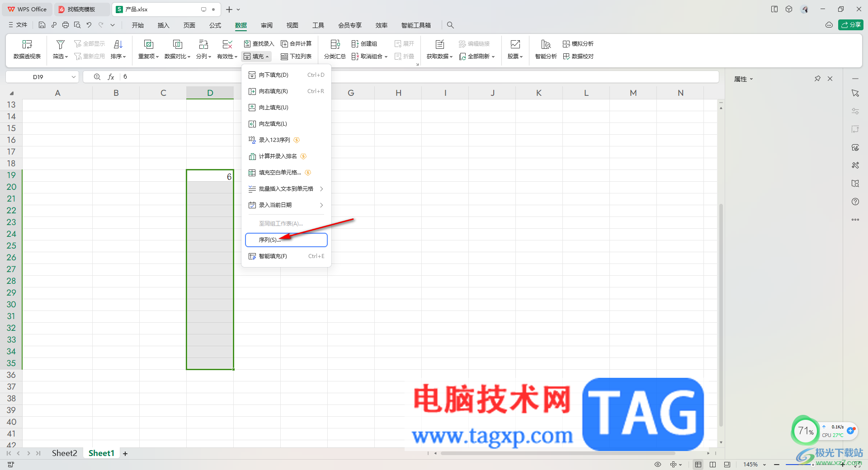Click the 分列 split columns icon
Image resolution: width=868 pixels, height=470 pixels.
pyautogui.click(x=203, y=44)
